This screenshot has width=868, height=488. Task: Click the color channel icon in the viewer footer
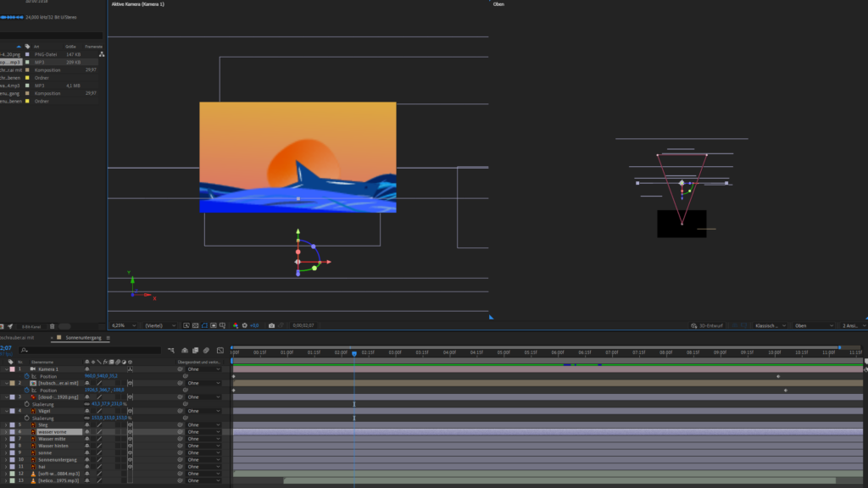(236, 325)
